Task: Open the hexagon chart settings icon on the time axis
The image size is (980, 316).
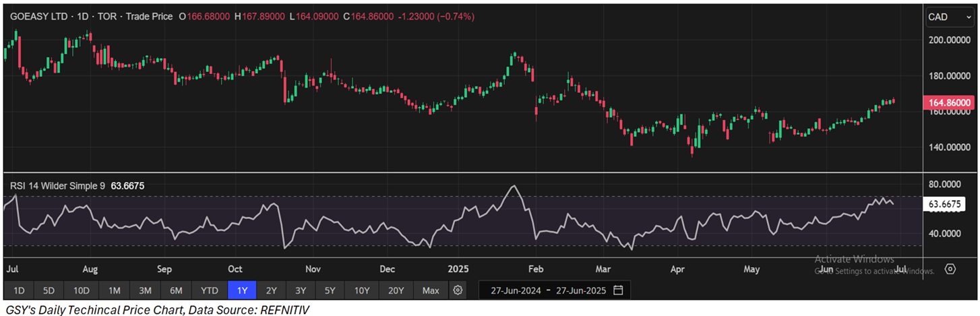Action: tap(950, 269)
